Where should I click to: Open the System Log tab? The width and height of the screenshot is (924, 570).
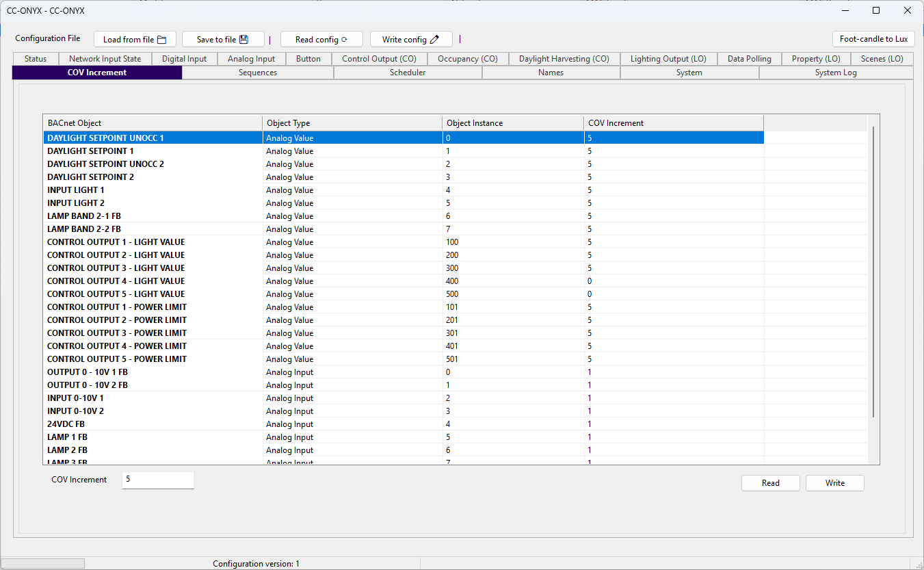coord(836,73)
